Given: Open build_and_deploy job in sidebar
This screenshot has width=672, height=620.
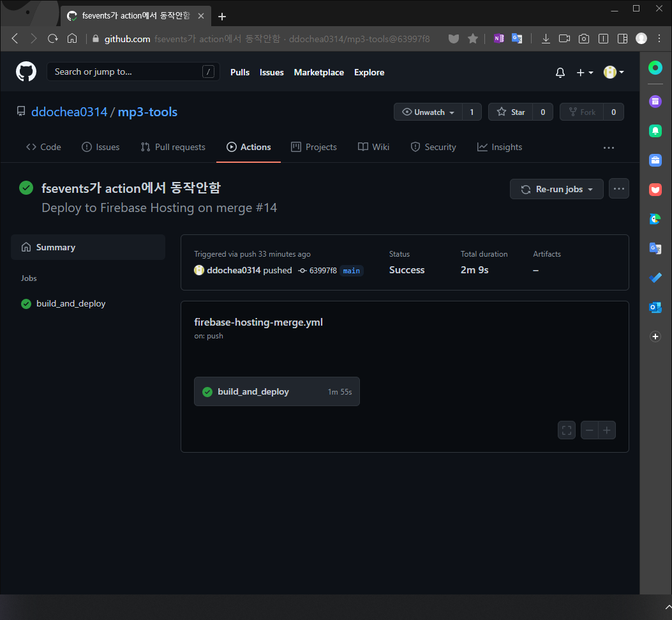Looking at the screenshot, I should 63,303.
